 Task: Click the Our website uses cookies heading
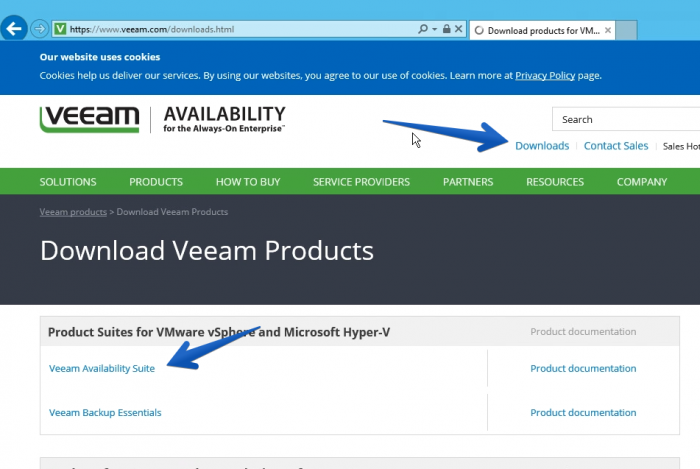pos(100,57)
